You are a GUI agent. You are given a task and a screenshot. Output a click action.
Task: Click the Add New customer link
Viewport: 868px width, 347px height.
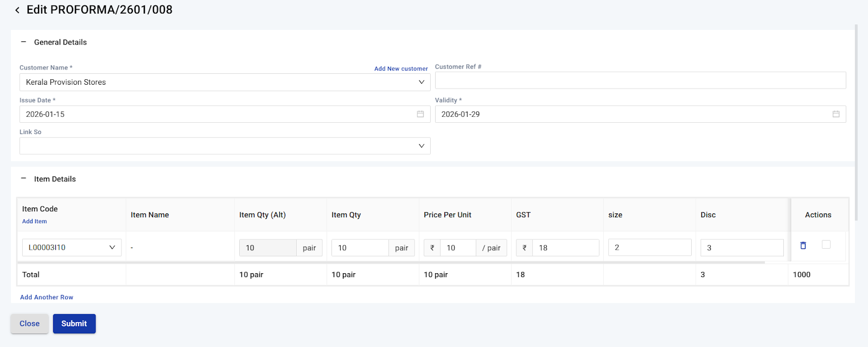[401, 68]
